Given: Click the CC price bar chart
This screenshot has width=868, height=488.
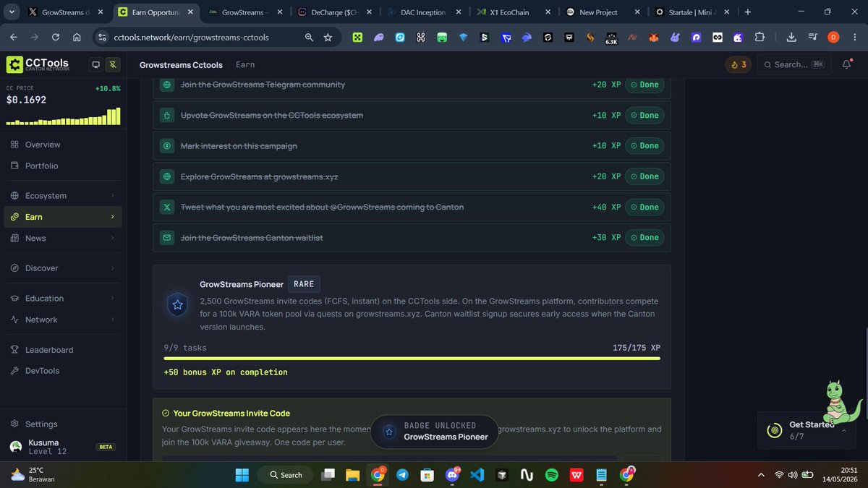Looking at the screenshot, I should pos(63,116).
